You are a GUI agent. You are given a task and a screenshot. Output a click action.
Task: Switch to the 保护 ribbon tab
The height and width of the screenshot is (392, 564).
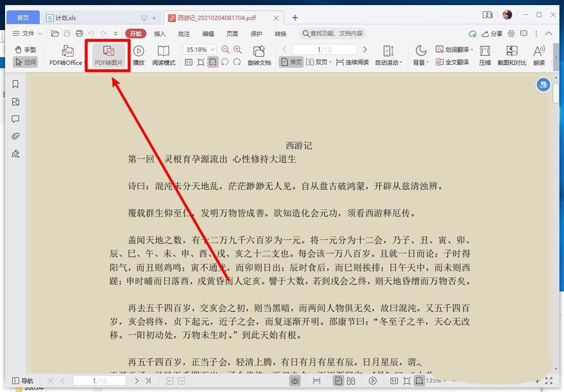coord(256,33)
